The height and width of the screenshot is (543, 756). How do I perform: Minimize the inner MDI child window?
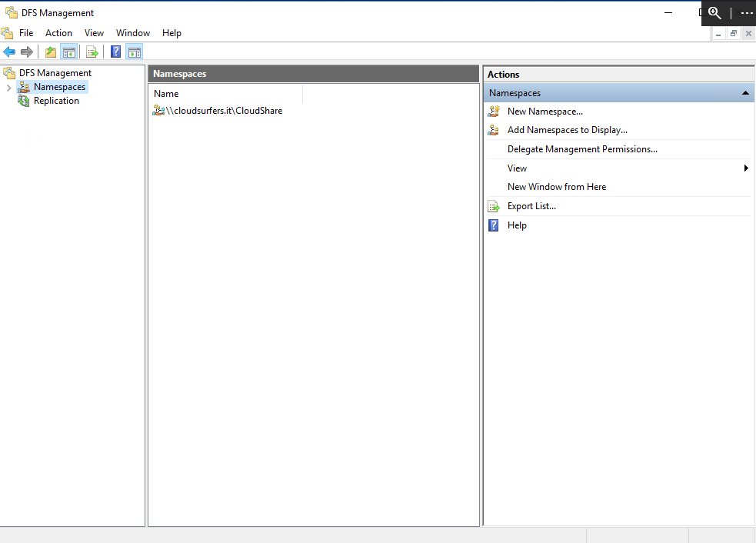pyautogui.click(x=718, y=33)
